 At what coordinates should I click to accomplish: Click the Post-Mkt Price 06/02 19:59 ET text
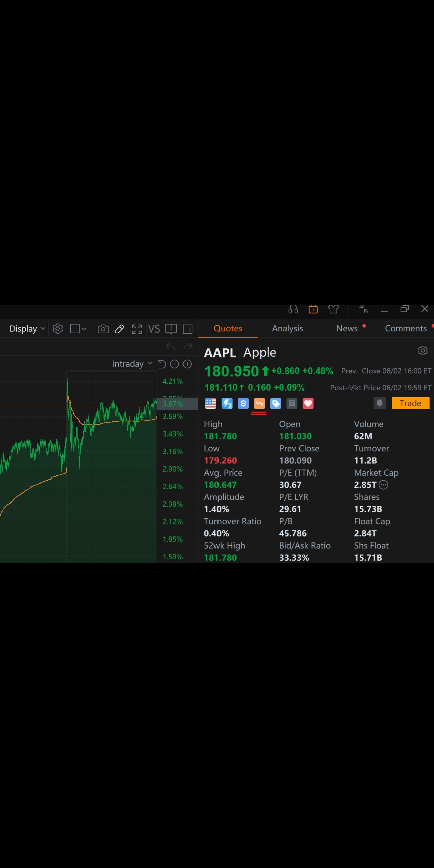381,388
